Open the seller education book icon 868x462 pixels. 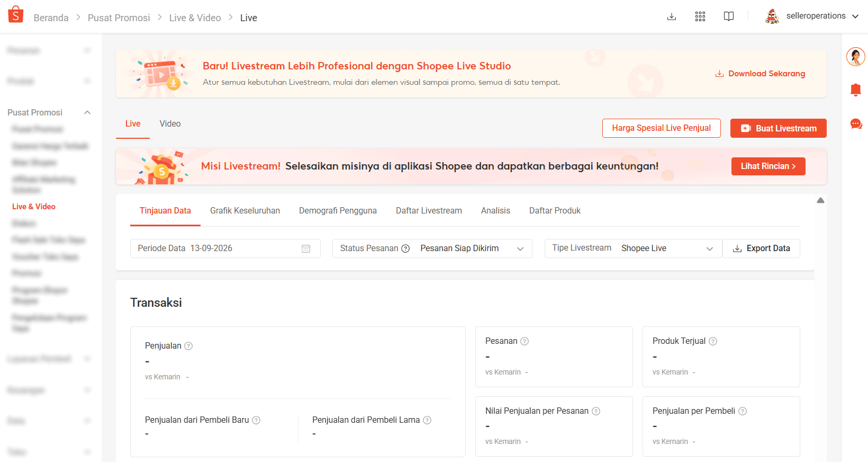[729, 16]
